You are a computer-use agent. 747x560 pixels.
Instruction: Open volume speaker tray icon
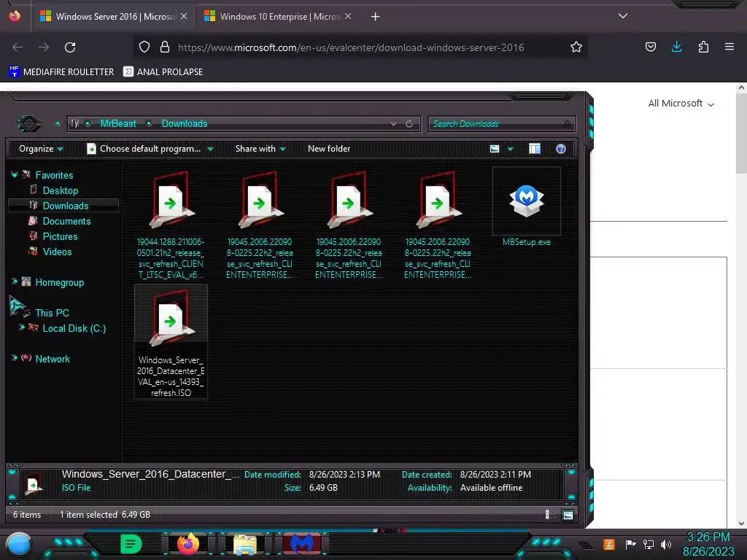[x=666, y=544]
